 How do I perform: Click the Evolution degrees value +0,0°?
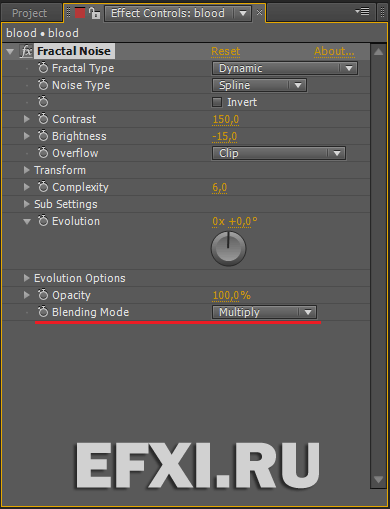point(243,221)
